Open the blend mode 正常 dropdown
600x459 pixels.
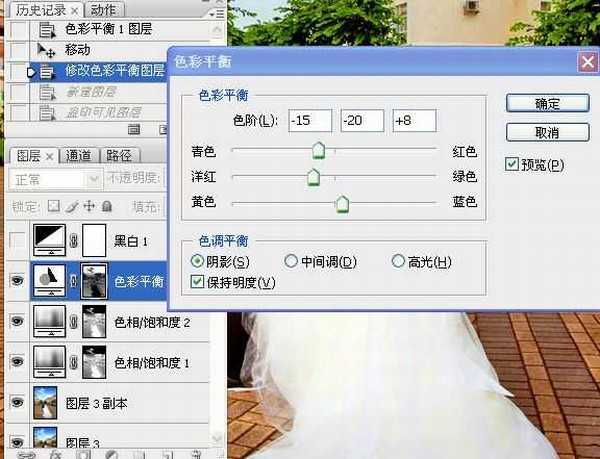coord(53,179)
